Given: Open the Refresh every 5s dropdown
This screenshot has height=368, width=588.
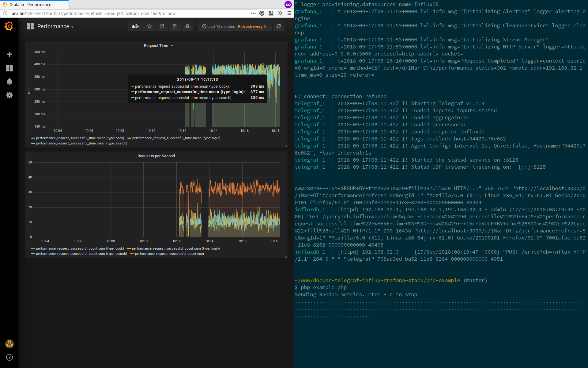Looking at the screenshot, I should (x=253, y=26).
